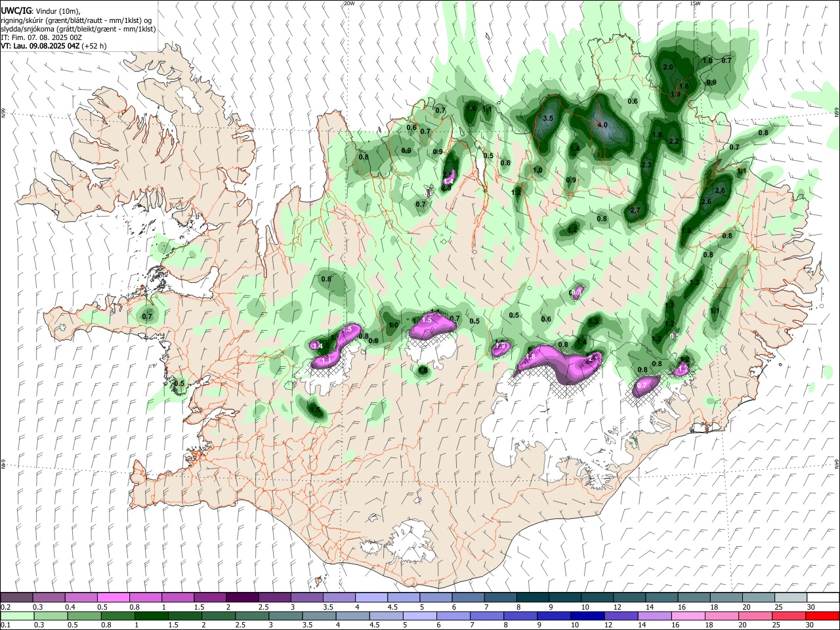Click the '20W' longitude label
This screenshot has width=840, height=630.
click(x=349, y=3)
